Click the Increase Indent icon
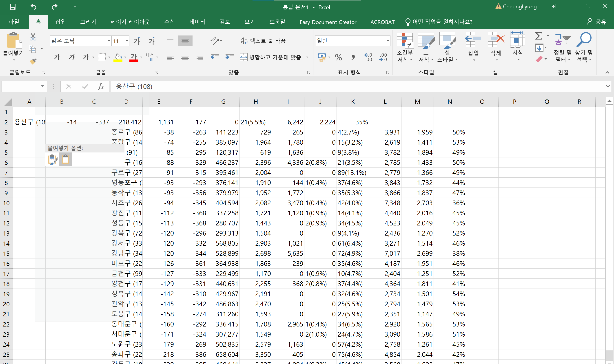Viewport: 614px width, 364px height. [229, 57]
